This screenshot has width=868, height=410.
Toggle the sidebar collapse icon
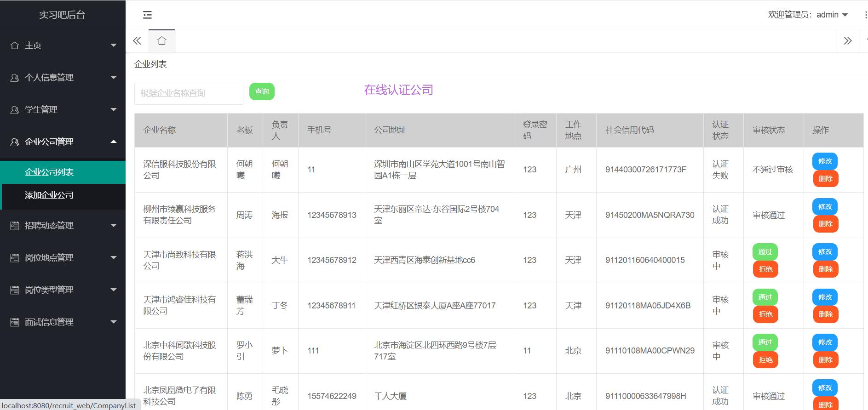pos(147,15)
